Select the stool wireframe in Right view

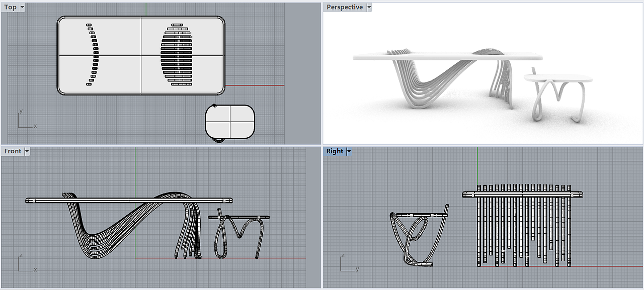[419, 235]
